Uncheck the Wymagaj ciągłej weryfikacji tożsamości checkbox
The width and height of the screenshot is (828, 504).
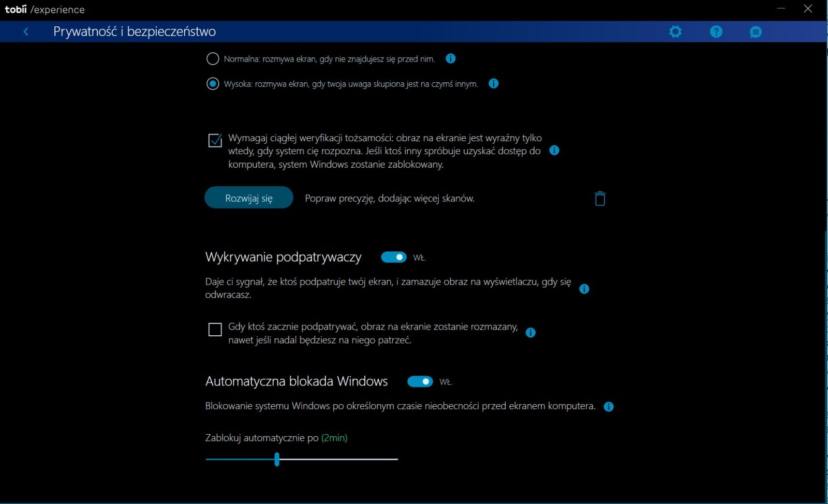pos(215,140)
